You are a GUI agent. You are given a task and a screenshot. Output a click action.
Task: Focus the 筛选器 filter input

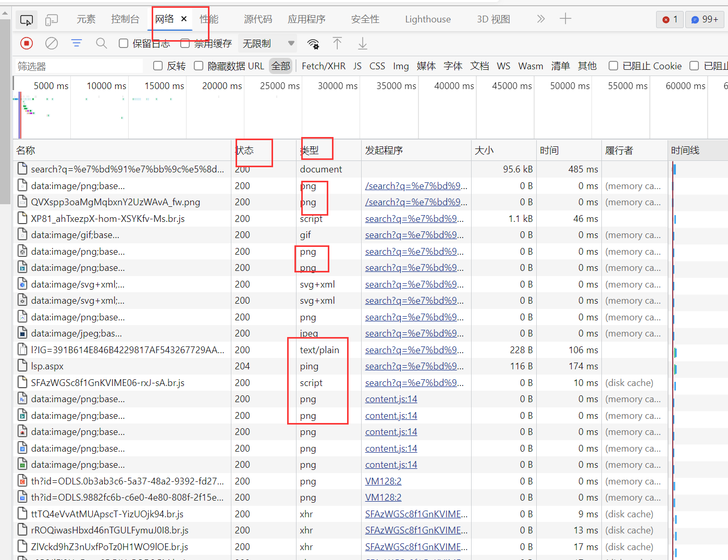click(x=78, y=66)
